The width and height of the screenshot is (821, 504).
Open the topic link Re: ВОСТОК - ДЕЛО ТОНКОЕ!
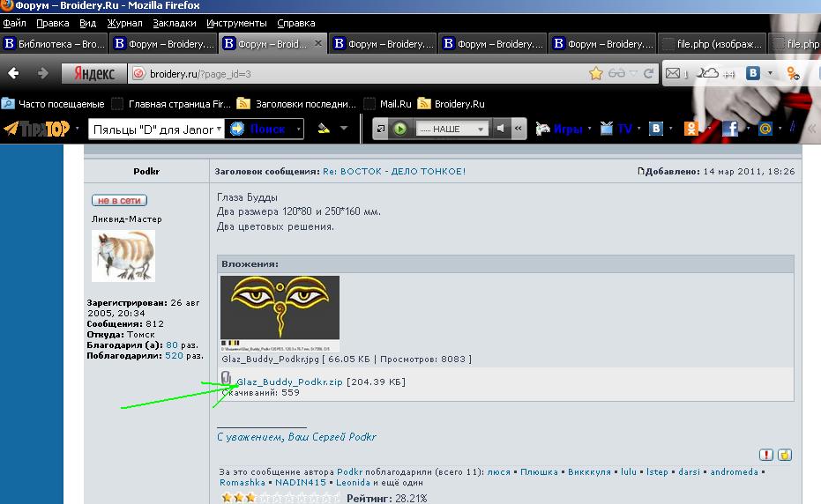coord(393,171)
